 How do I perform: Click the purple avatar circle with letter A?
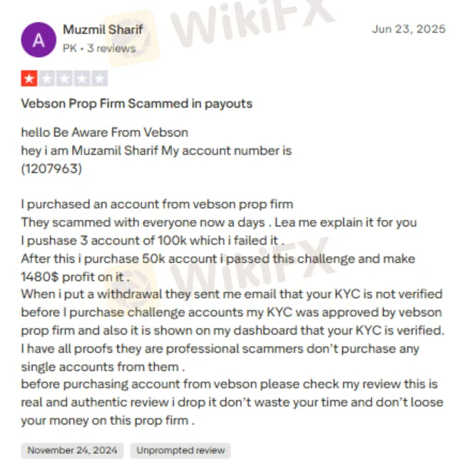point(39,40)
